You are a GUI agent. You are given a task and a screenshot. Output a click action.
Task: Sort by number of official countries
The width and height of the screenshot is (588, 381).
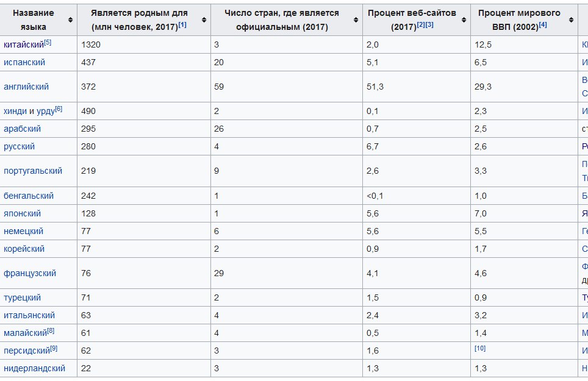(x=356, y=20)
